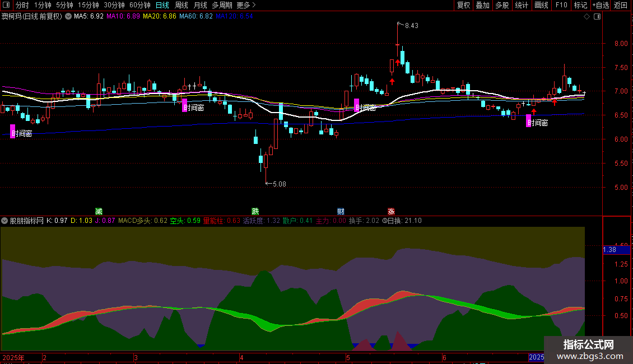
Task: Expand the 股朋指标网 indicator dropdown
Action: click(4, 221)
